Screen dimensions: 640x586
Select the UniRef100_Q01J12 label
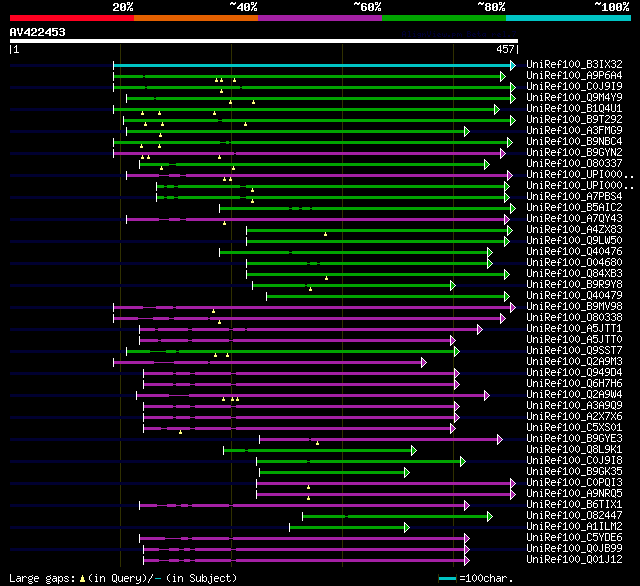[x=574, y=560]
